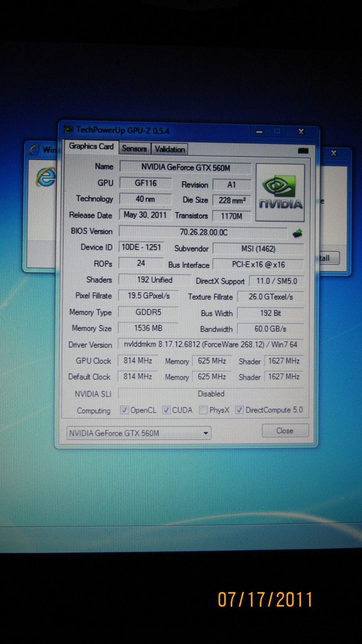
Task: Click the Default Clock row Shader 1627 MHz field
Action: [x=284, y=377]
